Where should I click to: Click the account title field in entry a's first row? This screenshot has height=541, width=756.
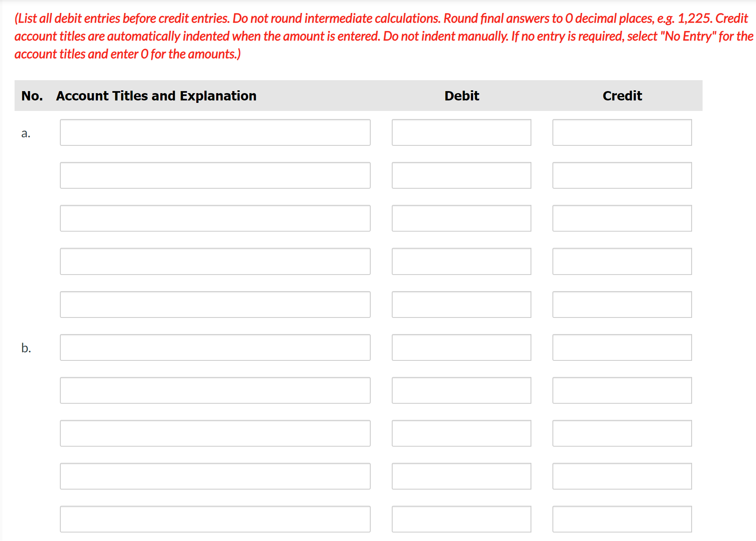coord(215,132)
